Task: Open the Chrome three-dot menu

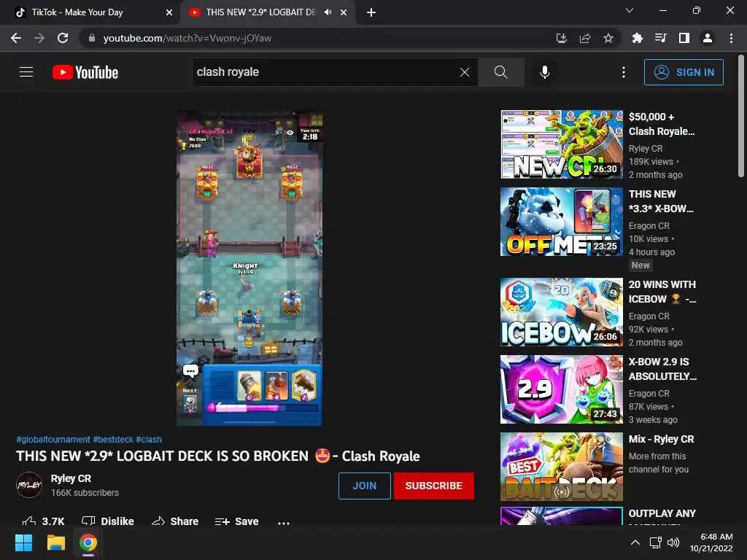Action: pos(731,38)
